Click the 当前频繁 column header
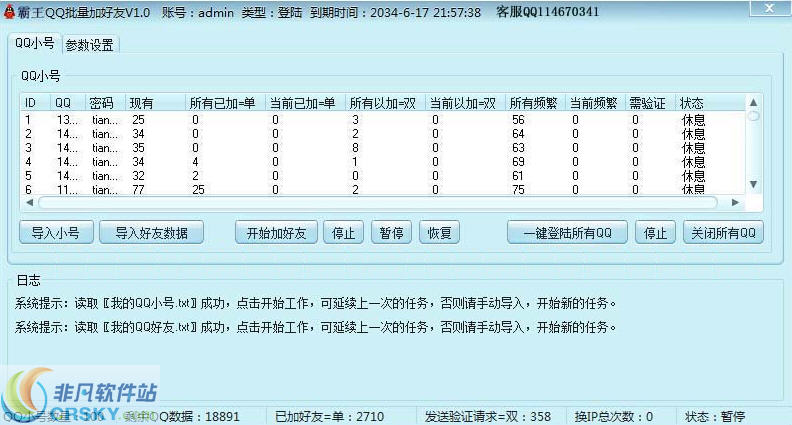The image size is (792, 425). pyautogui.click(x=595, y=103)
